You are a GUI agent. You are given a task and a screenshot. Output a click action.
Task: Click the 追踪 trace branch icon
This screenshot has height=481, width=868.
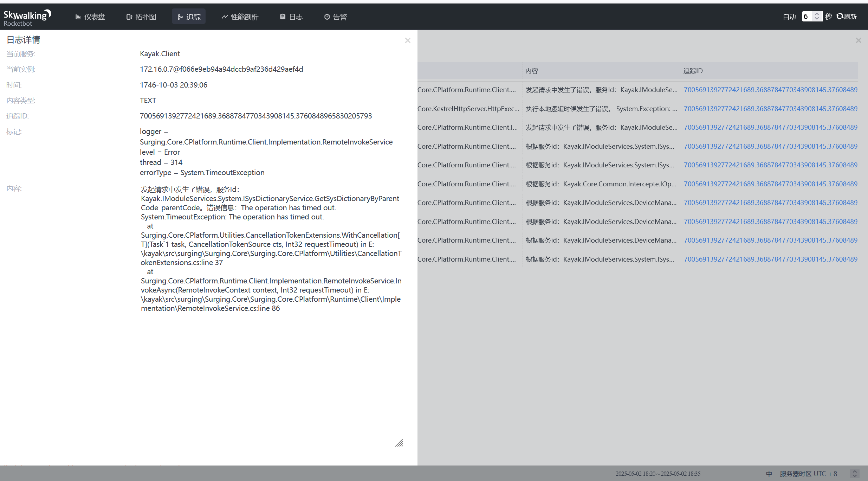click(180, 17)
